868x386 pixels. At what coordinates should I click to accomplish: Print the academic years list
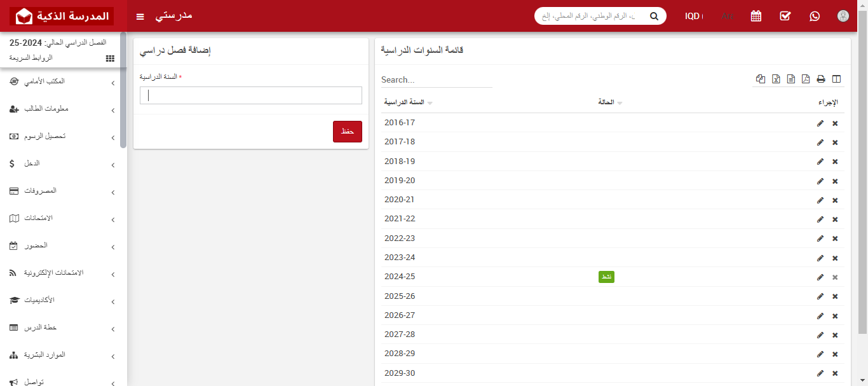coord(821,79)
